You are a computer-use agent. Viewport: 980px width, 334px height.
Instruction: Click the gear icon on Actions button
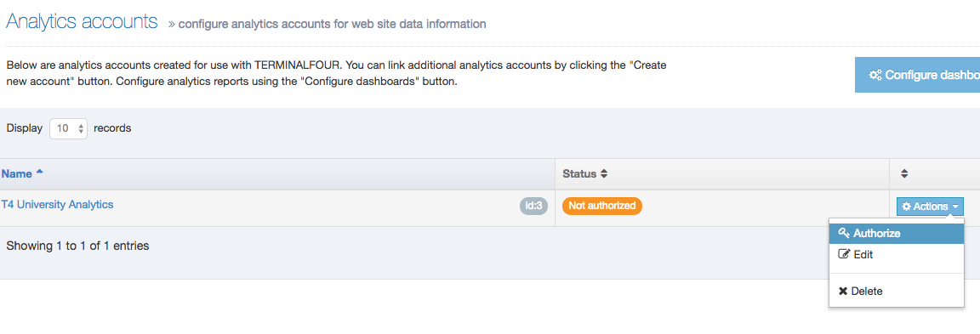(906, 206)
